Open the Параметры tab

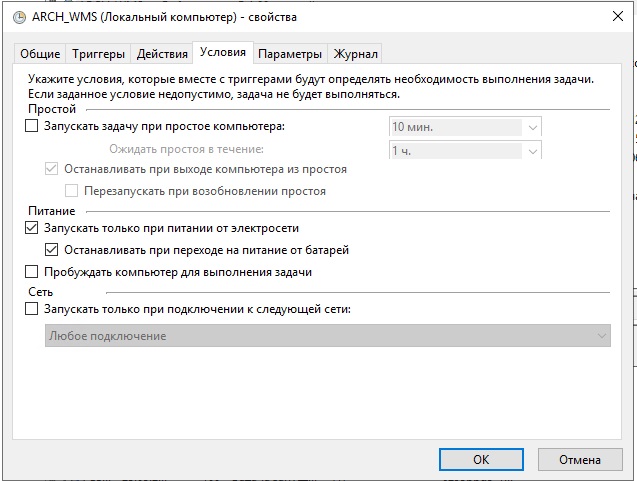tap(291, 54)
